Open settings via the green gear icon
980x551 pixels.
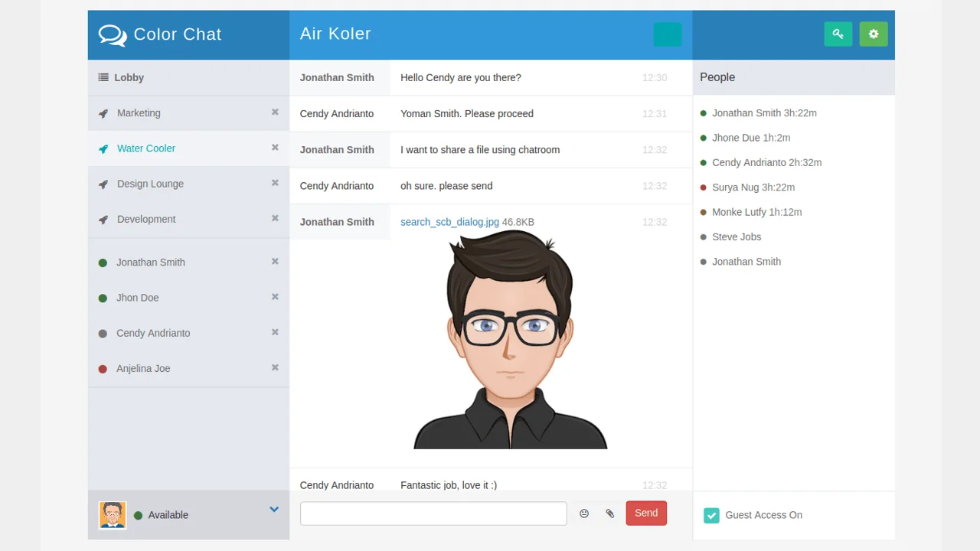[874, 34]
